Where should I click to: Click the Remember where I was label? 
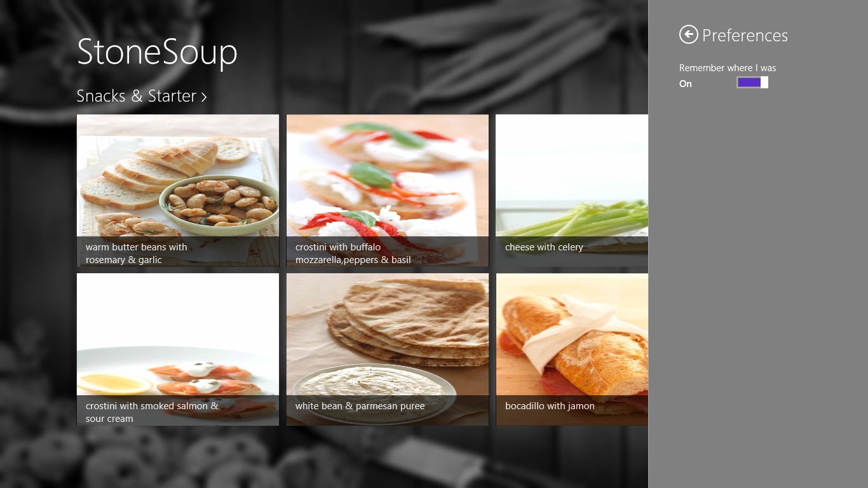[x=728, y=68]
